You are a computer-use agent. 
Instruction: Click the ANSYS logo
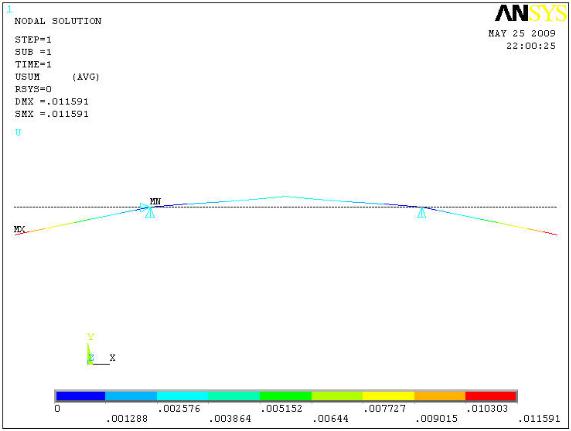531,14
